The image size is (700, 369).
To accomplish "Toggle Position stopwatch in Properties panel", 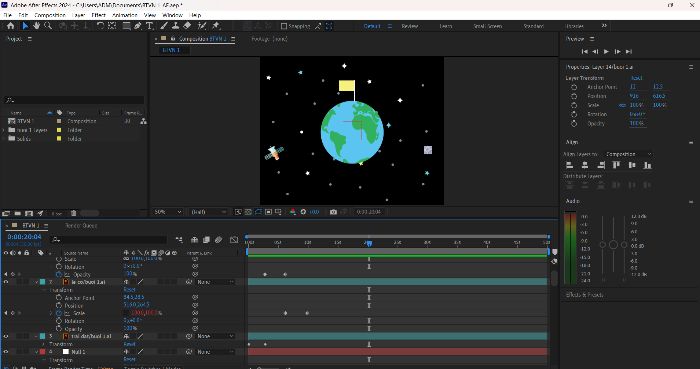I will tap(574, 96).
